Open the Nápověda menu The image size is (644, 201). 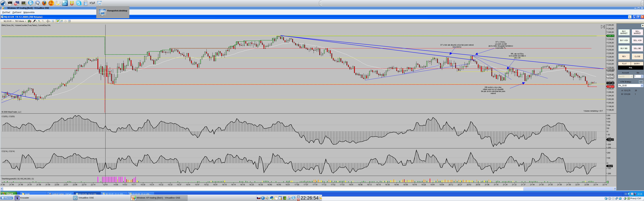pos(29,12)
